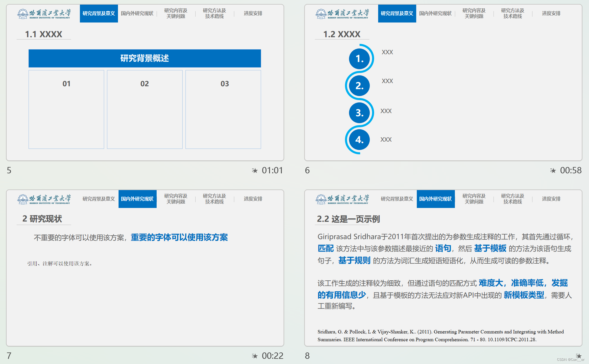Click the bold blue phrase 新模板类型

coord(524,295)
